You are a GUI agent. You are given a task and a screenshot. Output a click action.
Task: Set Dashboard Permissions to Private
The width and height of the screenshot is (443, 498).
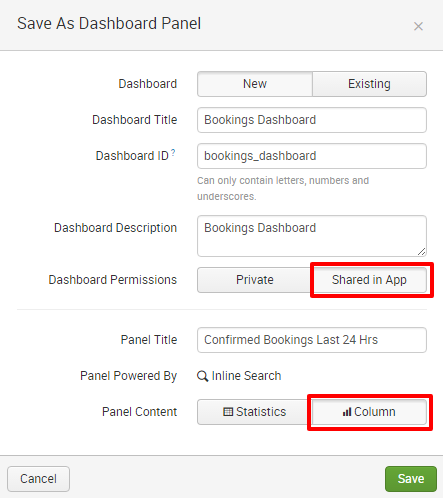[255, 280]
